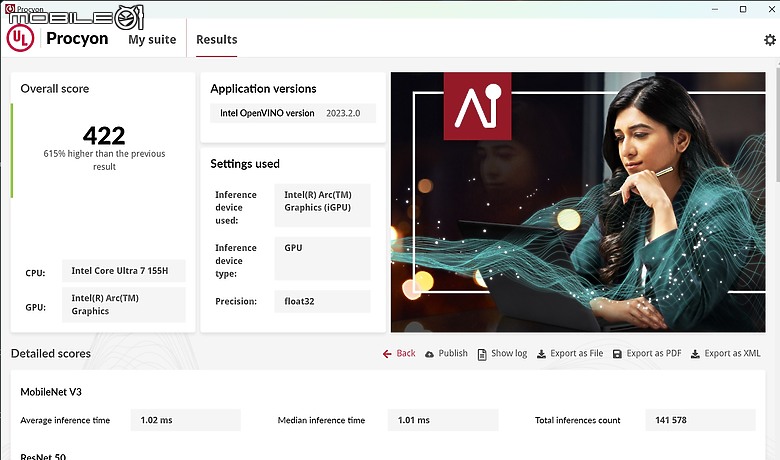
Task: Click the '615% higher than the previous result' text
Action: pyautogui.click(x=104, y=160)
